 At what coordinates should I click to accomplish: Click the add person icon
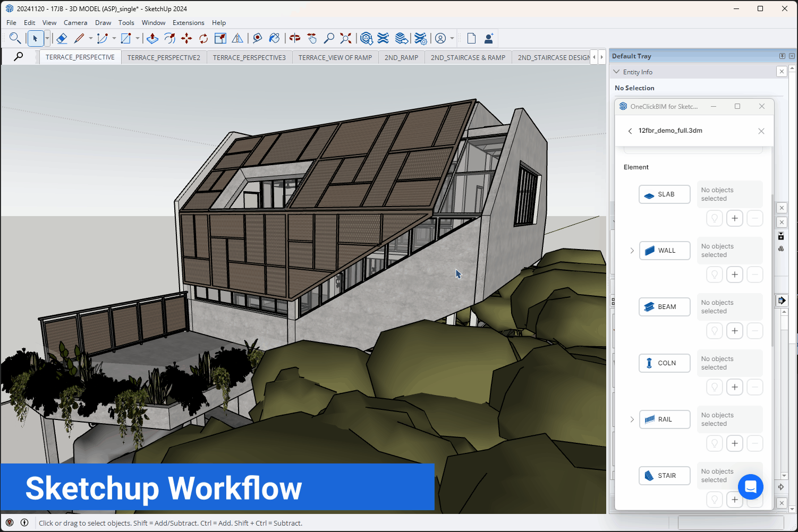click(489, 38)
